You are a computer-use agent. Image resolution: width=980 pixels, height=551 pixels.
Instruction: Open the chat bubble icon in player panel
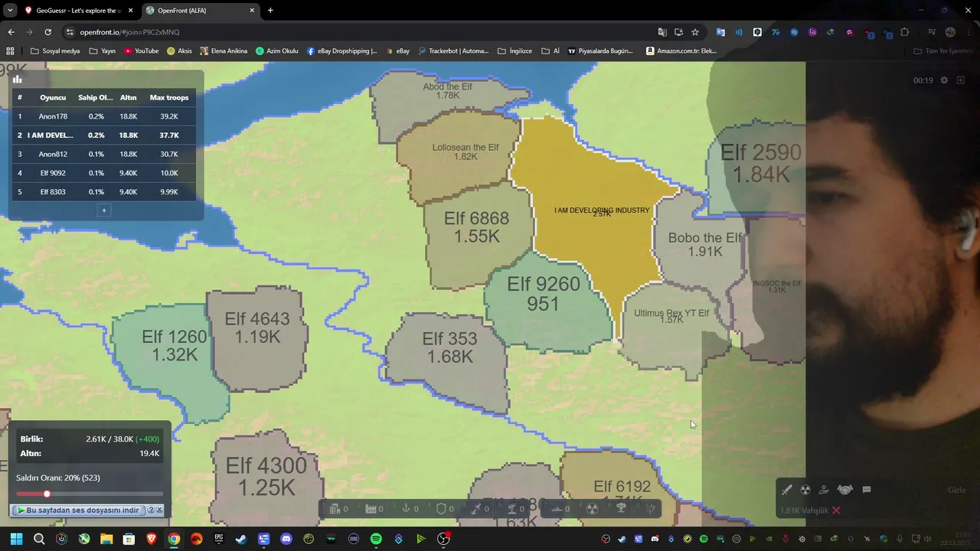(x=867, y=490)
